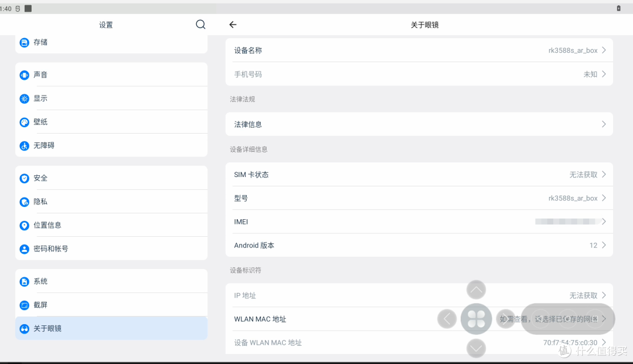
Task: Open model (型号) row chevron
Action: click(x=604, y=198)
